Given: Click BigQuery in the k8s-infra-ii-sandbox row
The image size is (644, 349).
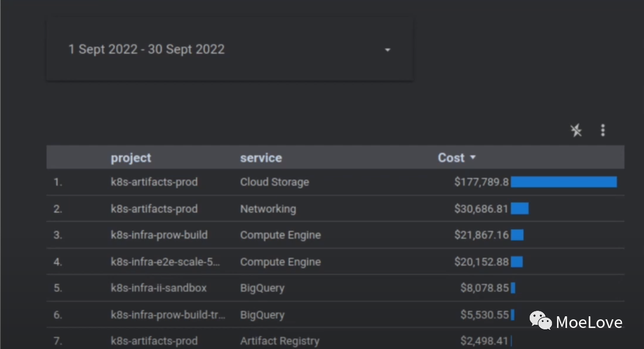Looking at the screenshot, I should (262, 288).
